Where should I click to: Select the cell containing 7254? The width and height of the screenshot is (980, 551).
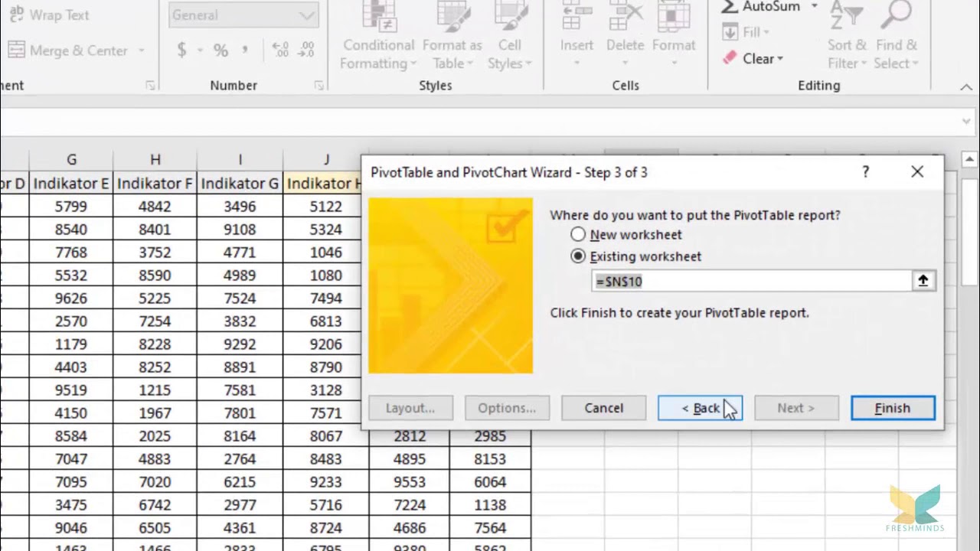155,321
